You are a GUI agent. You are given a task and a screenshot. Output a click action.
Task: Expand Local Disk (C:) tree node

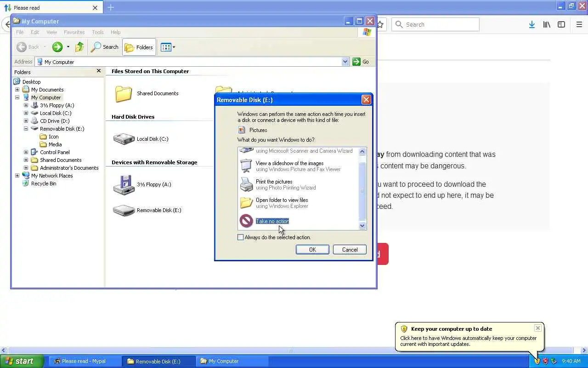click(x=26, y=113)
